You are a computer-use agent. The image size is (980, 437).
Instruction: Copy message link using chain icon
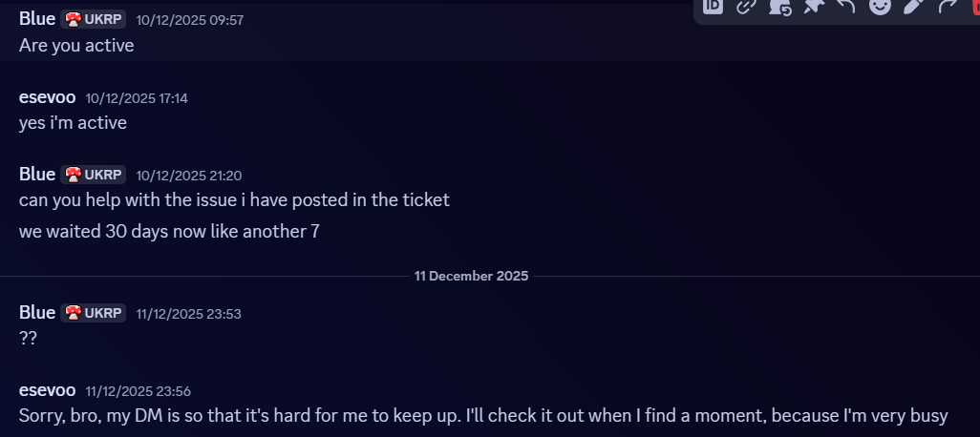746,6
